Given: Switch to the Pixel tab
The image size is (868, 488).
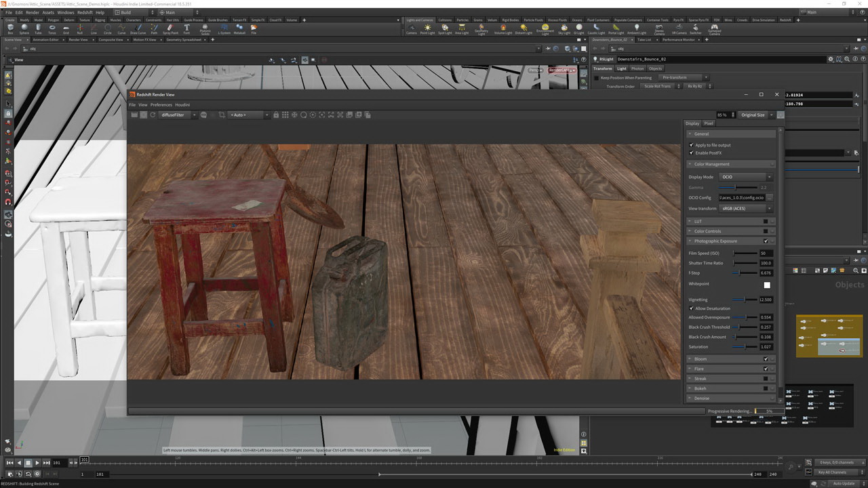Looking at the screenshot, I should coord(709,123).
